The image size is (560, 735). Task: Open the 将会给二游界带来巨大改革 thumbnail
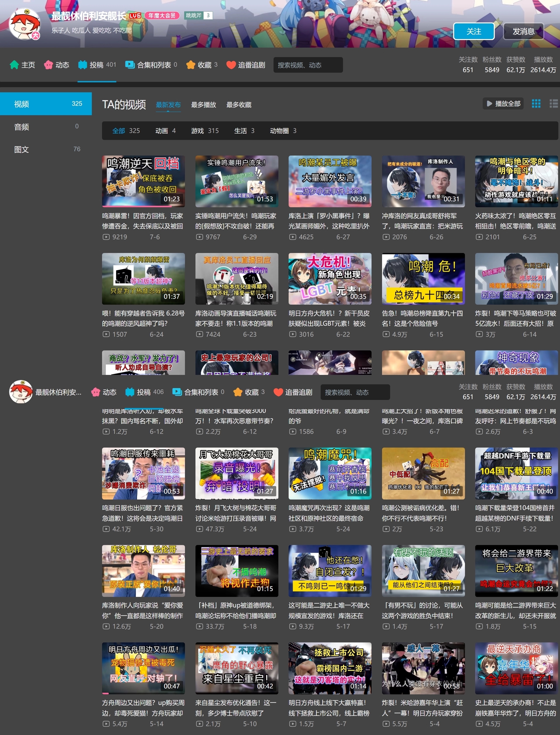pyautogui.click(x=517, y=571)
